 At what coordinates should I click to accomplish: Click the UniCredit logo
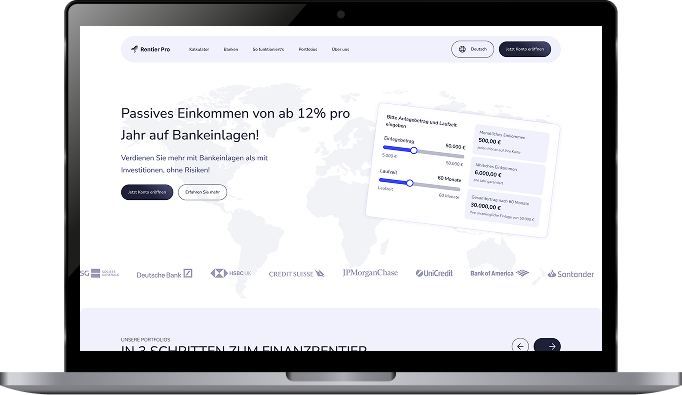click(434, 273)
